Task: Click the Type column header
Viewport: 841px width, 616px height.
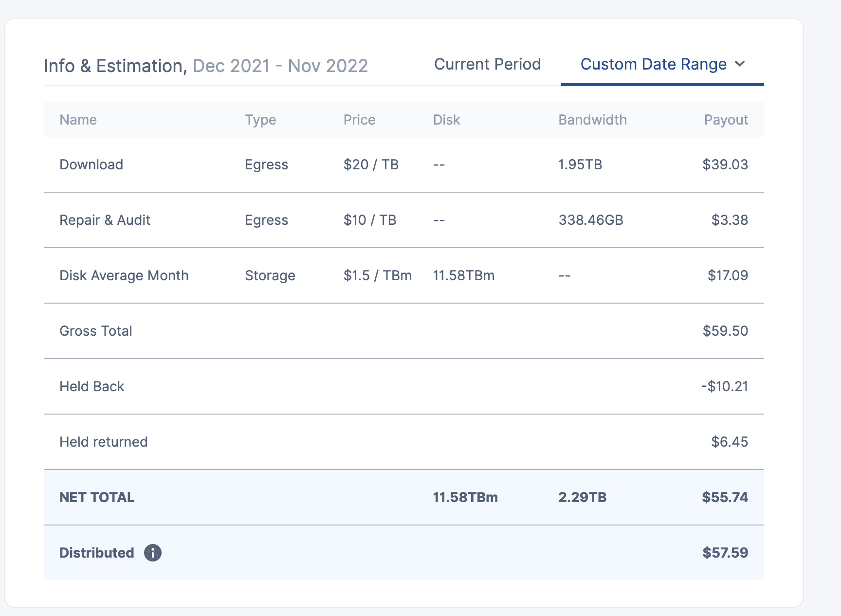Action: tap(260, 120)
